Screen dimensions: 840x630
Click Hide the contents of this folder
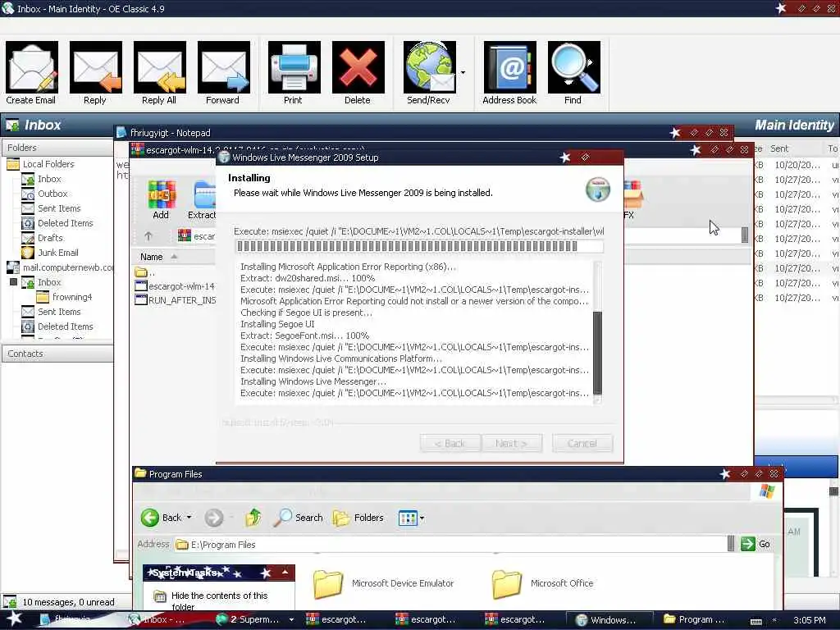(x=220, y=601)
